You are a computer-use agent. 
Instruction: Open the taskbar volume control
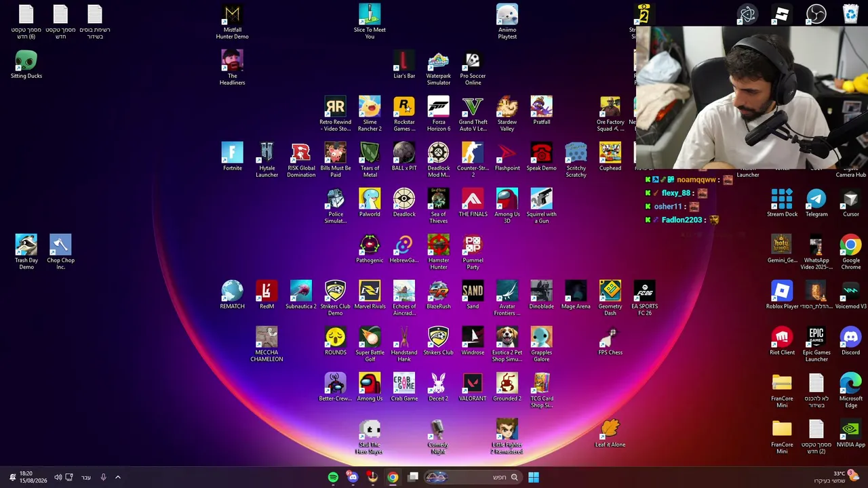coord(58,477)
